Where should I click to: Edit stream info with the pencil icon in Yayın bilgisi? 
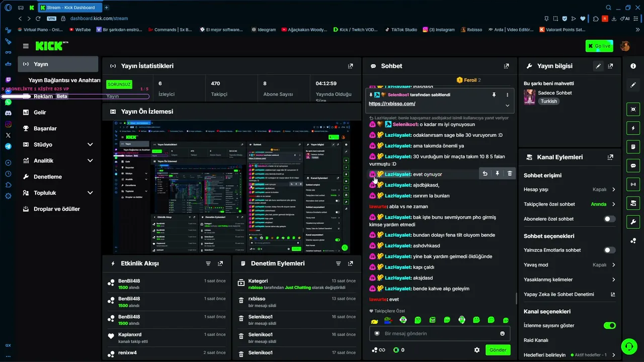598,66
